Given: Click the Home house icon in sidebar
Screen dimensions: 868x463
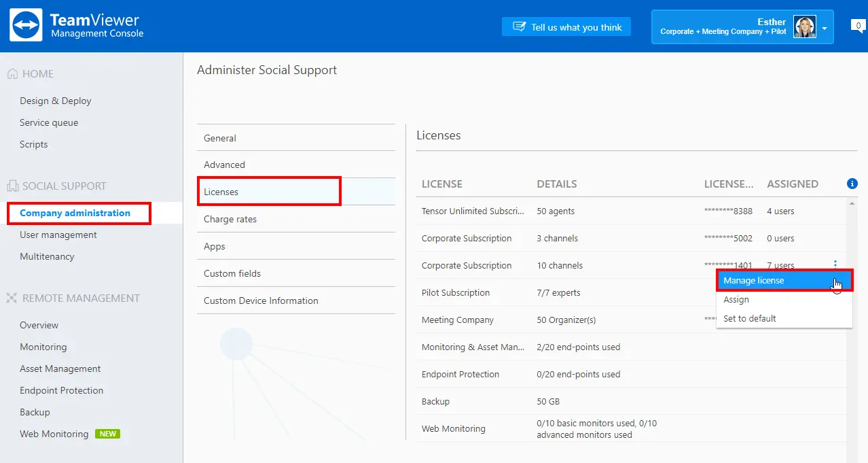Looking at the screenshot, I should [x=12, y=74].
